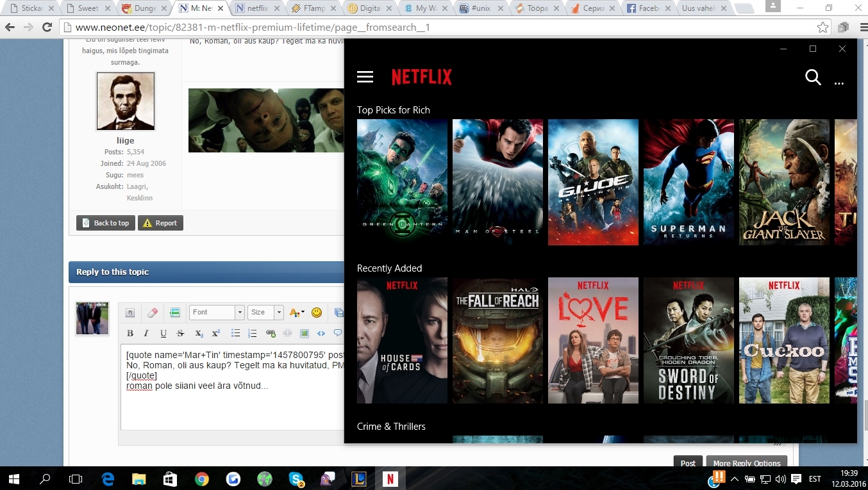Reload the page in Chrome
This screenshot has height=490, width=868.
click(x=47, y=28)
